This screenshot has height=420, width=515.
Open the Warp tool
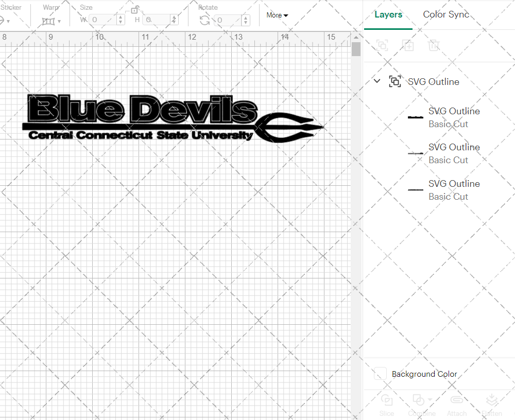[x=49, y=21]
